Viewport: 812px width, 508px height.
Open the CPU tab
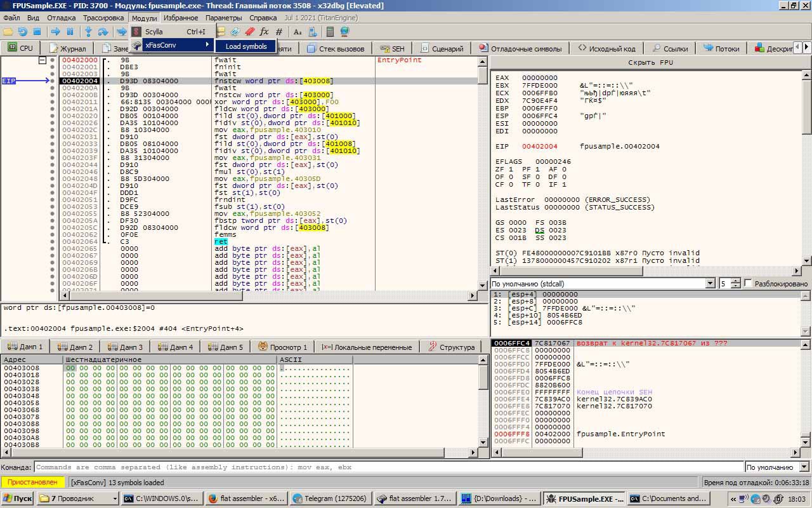point(20,48)
